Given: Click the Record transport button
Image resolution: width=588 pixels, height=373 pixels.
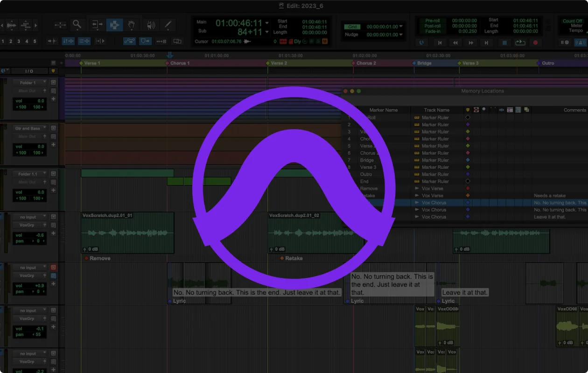Looking at the screenshot, I should point(535,42).
